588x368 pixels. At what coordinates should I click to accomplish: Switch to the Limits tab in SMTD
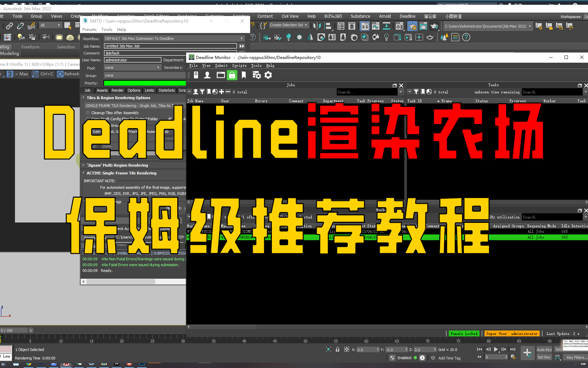[x=149, y=91]
